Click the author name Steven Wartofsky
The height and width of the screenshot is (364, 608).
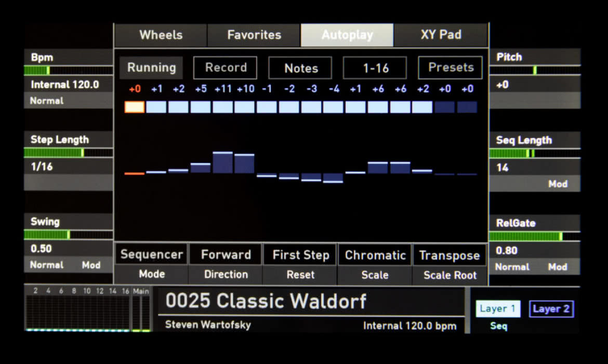click(x=208, y=325)
